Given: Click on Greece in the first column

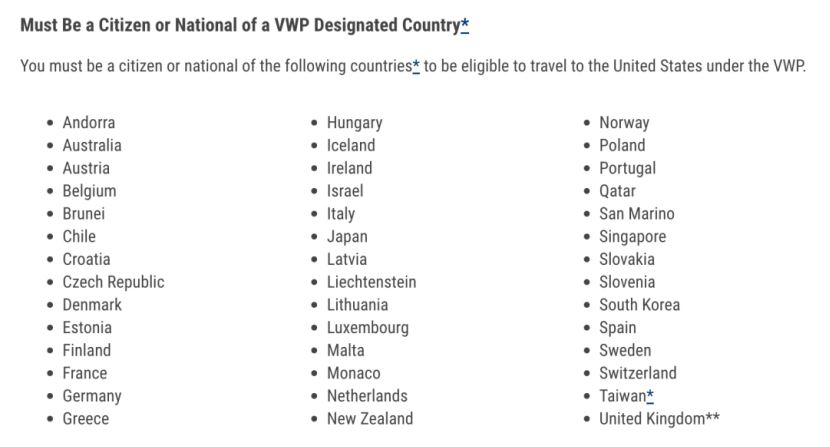Looking at the screenshot, I should click(x=86, y=419).
